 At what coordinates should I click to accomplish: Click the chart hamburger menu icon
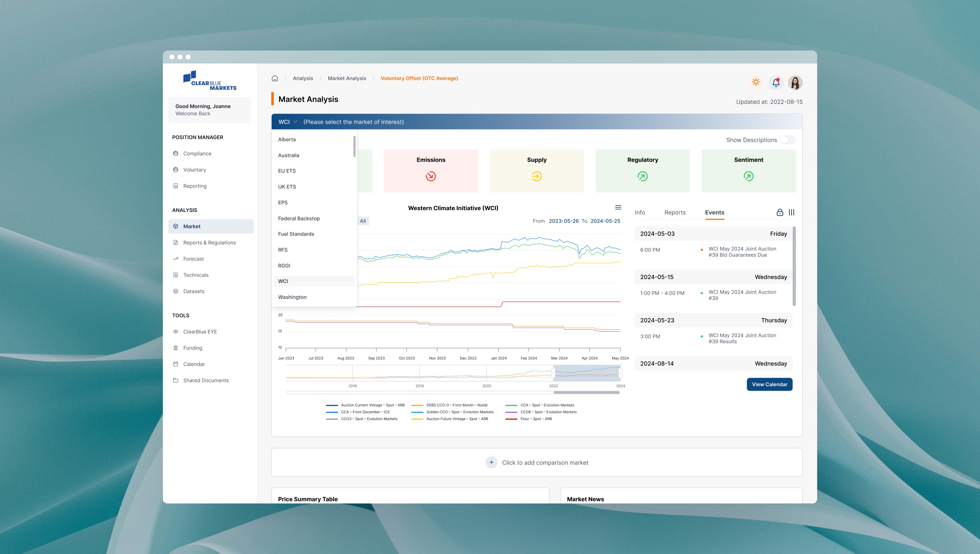[x=618, y=207]
